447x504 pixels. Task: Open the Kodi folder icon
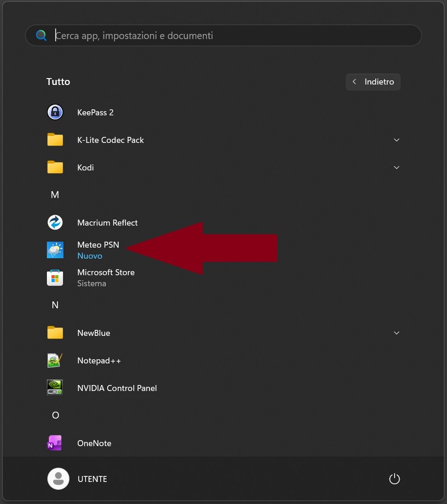click(x=55, y=167)
